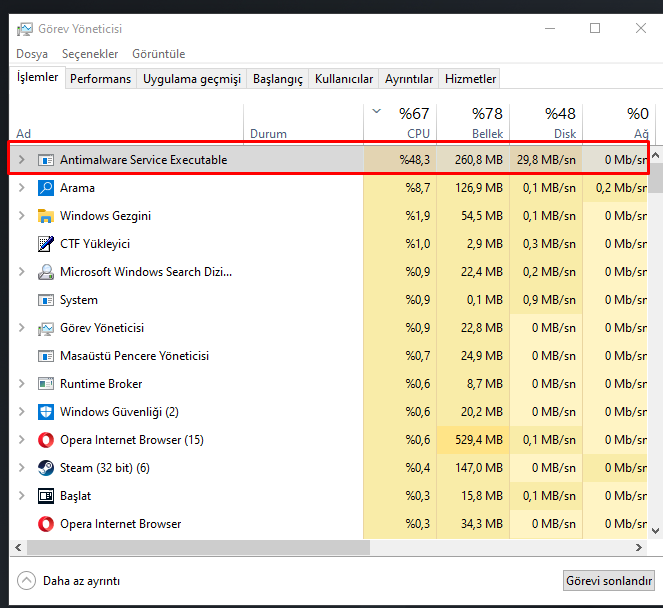Expand Microsoft Windows Search Dizi group
The width and height of the screenshot is (663, 608).
coord(22,272)
